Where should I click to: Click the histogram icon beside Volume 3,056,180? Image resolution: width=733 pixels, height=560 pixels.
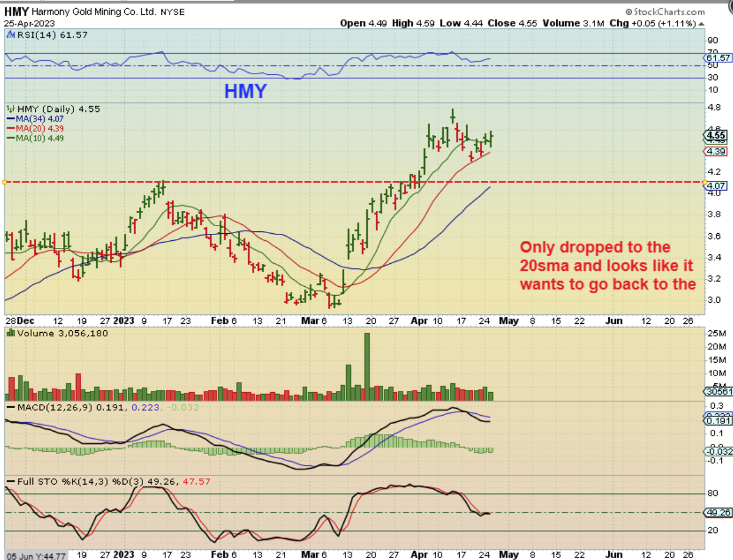tap(10, 333)
